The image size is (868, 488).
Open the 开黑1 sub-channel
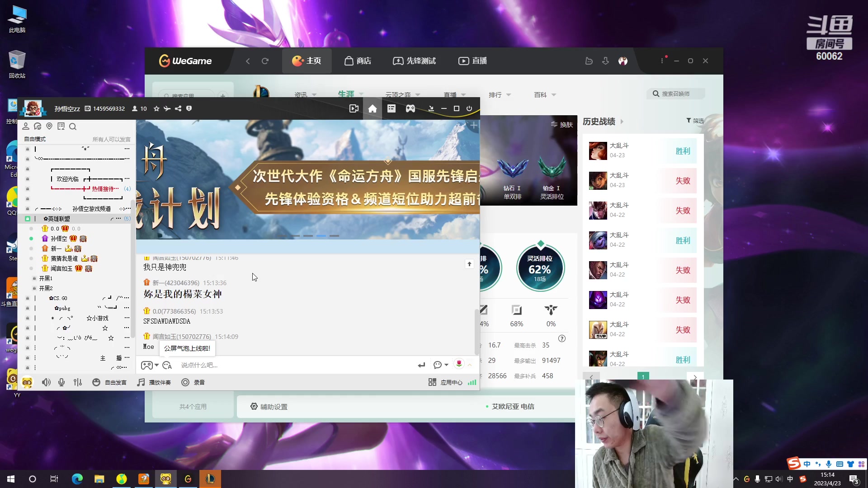point(46,278)
